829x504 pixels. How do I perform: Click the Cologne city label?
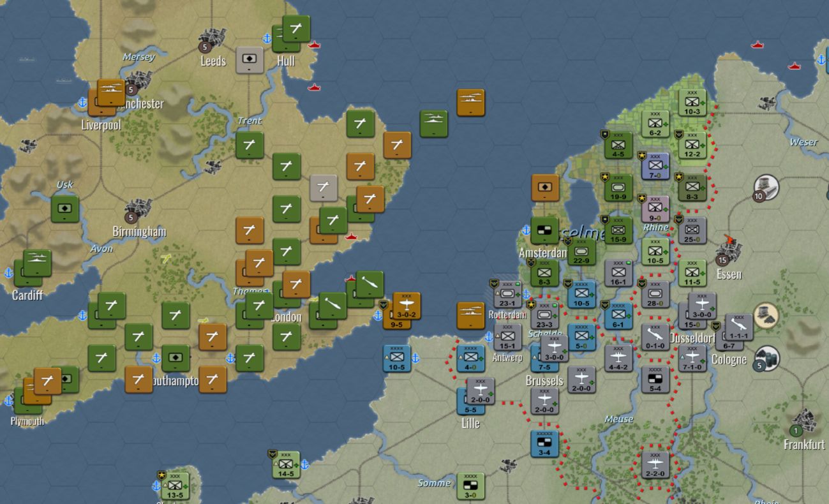point(729,360)
